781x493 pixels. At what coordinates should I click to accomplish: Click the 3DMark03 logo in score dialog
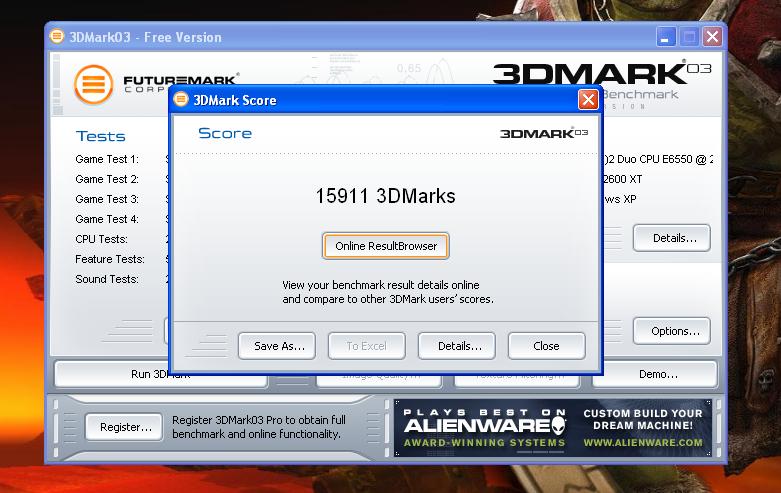[x=544, y=133]
